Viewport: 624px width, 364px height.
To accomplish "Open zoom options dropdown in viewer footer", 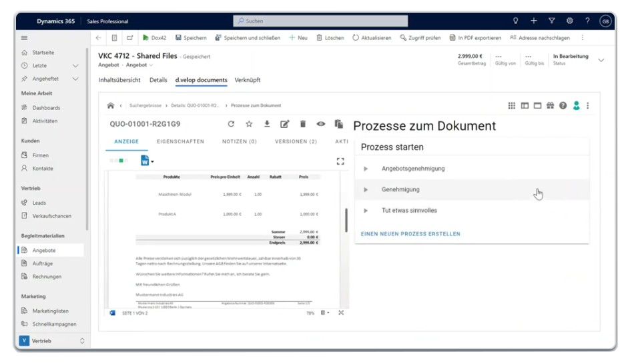I will pos(325,313).
